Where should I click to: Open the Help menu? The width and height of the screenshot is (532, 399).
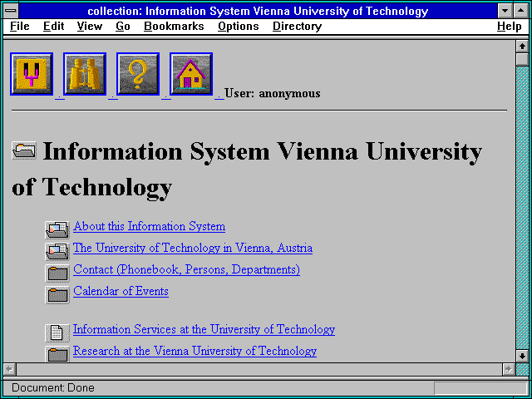click(x=510, y=26)
